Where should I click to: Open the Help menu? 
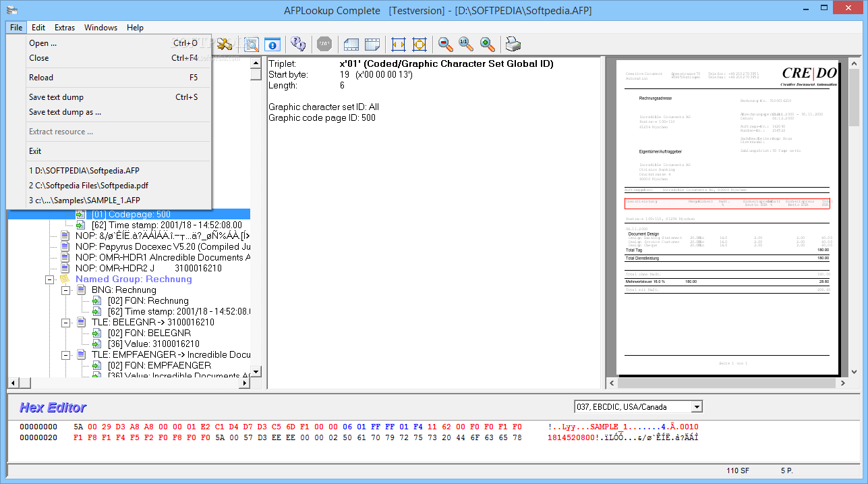coord(135,28)
